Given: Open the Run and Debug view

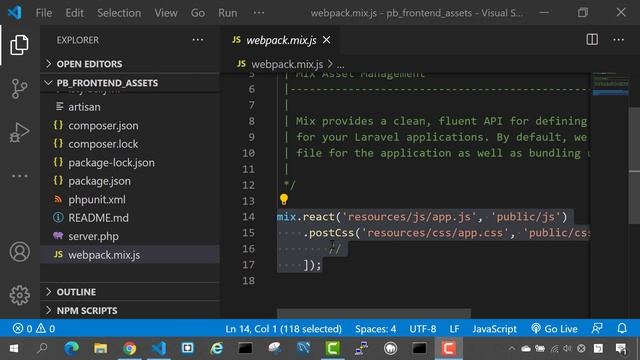Looking at the screenshot, I should [19, 132].
